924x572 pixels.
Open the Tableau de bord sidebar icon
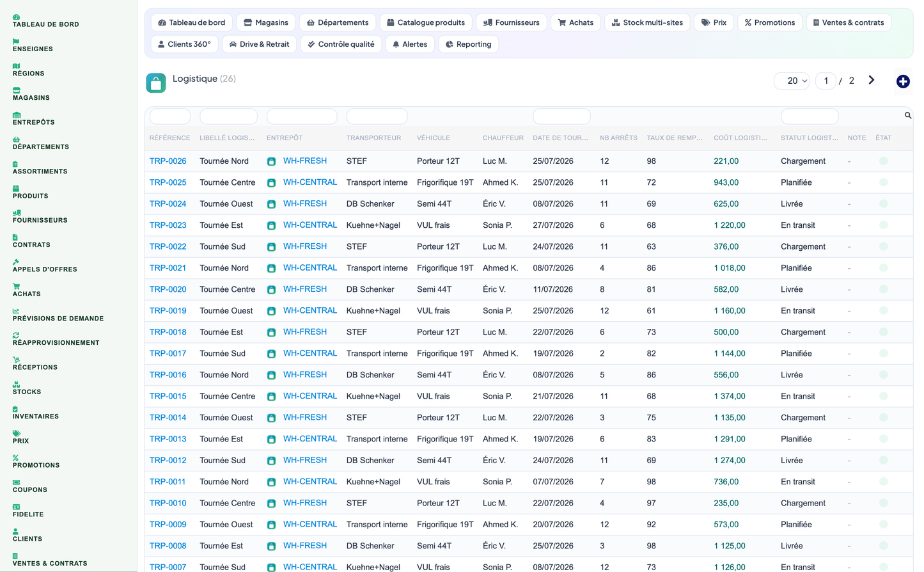pyautogui.click(x=16, y=17)
